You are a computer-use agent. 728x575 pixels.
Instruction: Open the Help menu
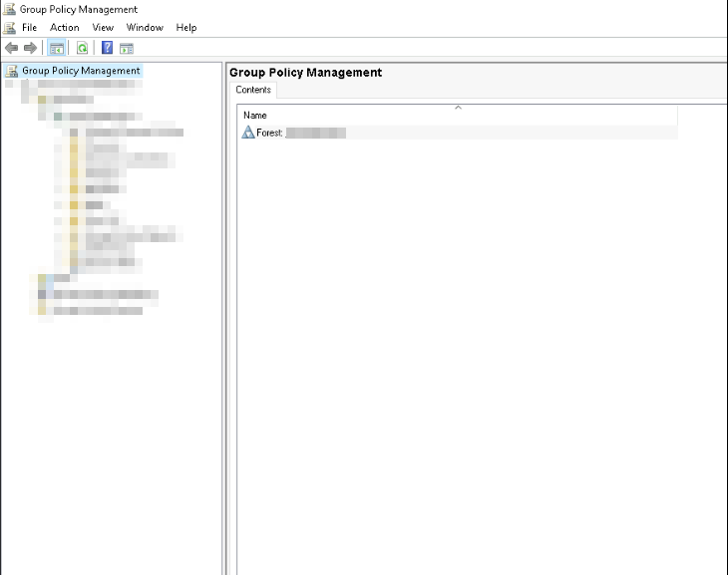[186, 28]
